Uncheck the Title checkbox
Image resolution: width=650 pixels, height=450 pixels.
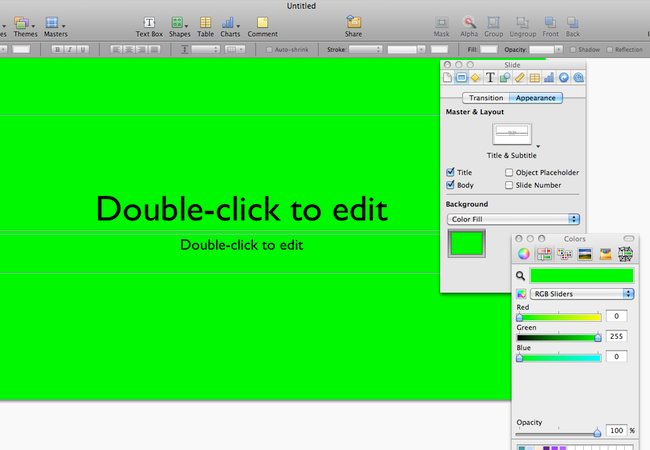point(450,172)
